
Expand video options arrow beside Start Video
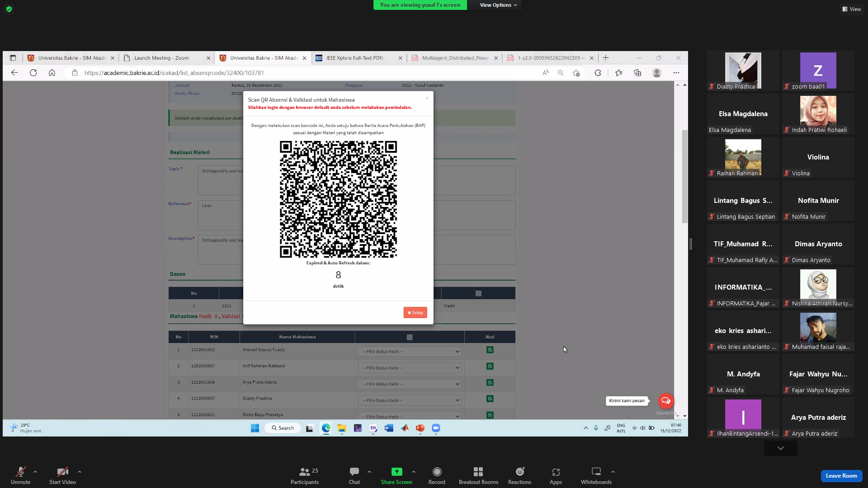coord(80,472)
